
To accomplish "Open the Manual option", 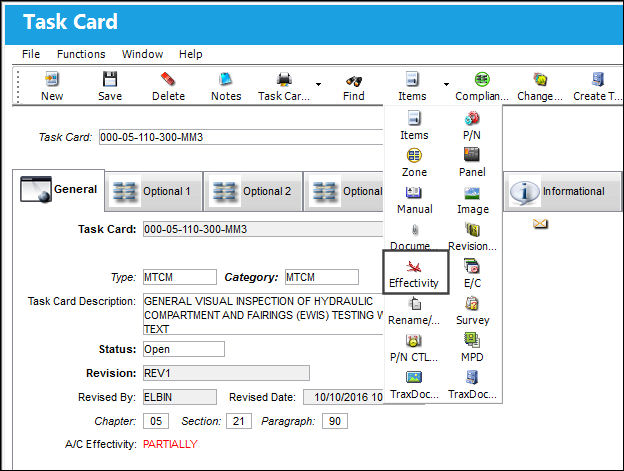I will point(414,200).
